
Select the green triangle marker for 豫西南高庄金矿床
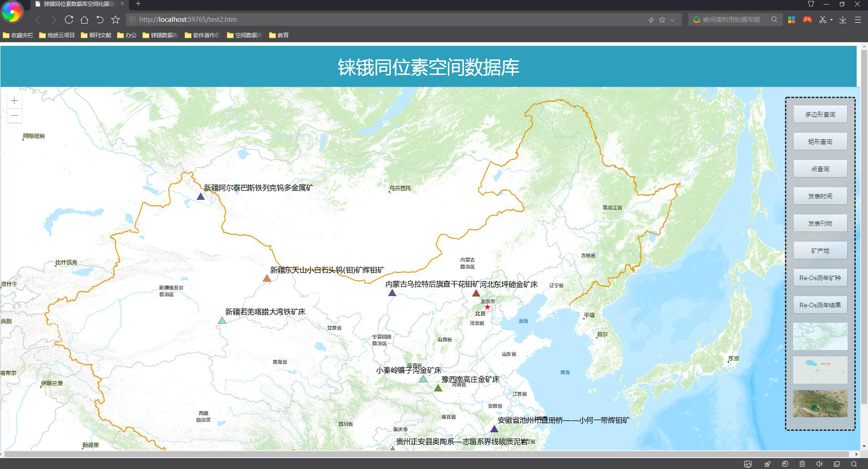438,388
